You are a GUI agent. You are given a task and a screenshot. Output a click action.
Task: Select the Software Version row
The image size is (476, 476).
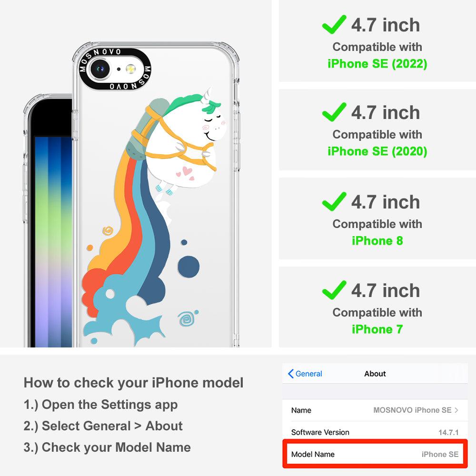tap(375, 432)
